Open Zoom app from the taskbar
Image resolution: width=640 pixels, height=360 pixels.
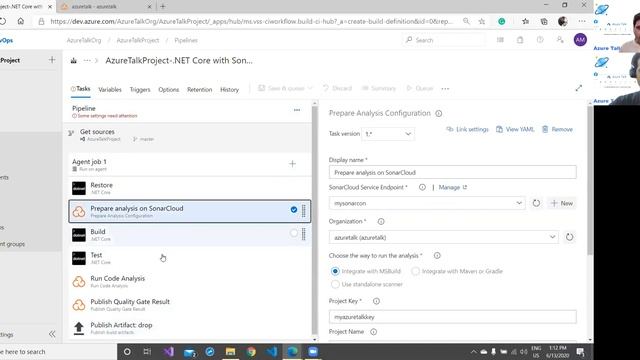[313, 351]
